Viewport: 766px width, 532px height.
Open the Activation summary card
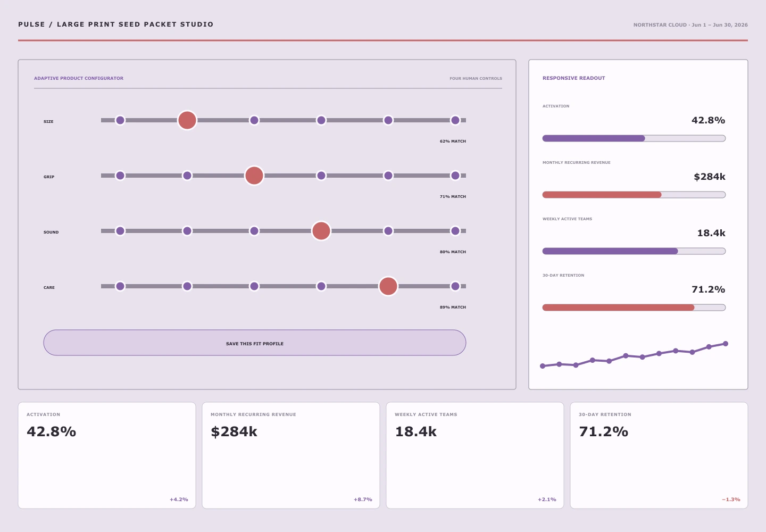click(x=107, y=455)
